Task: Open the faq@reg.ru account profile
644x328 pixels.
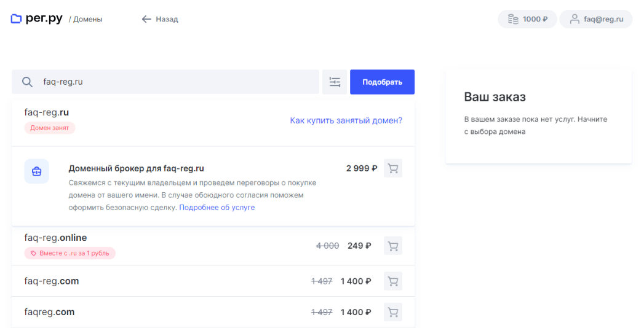Action: coord(595,19)
